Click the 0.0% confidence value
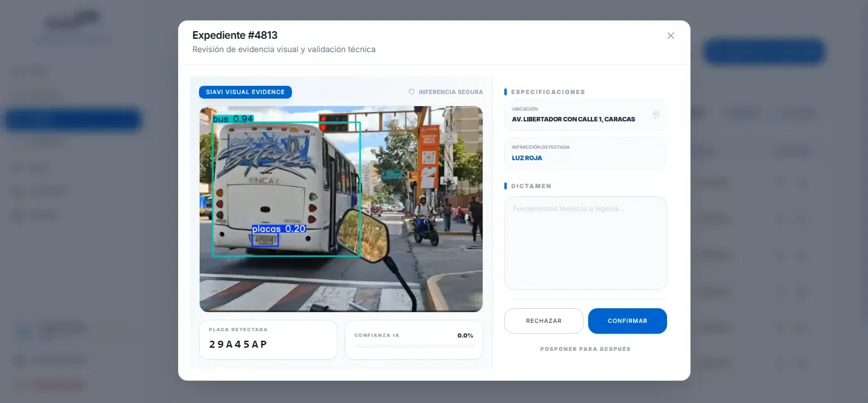This screenshot has width=868, height=403. [465, 335]
